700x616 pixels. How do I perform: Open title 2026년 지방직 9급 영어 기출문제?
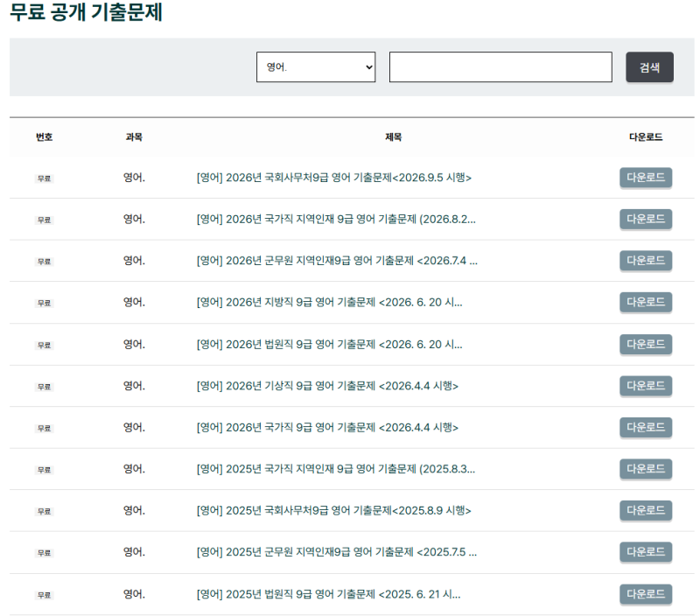[330, 302]
